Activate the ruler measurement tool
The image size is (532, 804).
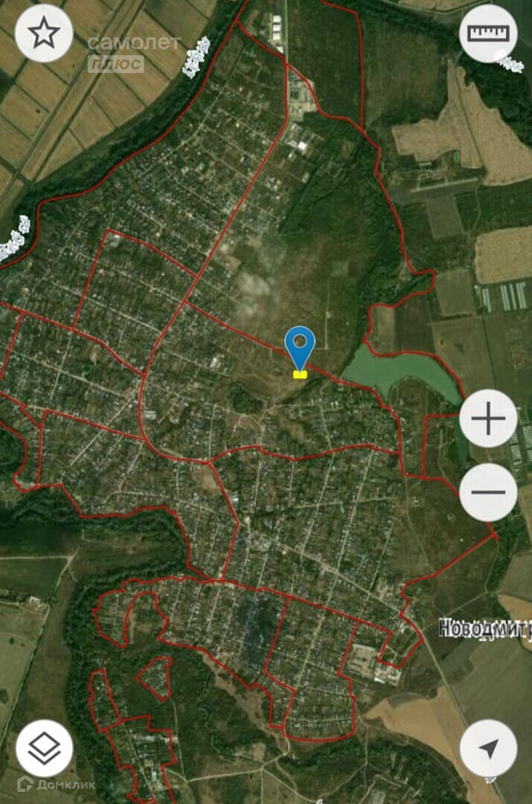click(488, 33)
